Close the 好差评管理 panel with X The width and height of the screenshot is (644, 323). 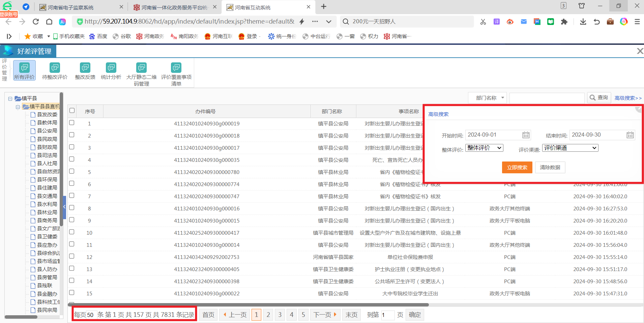coord(640,51)
